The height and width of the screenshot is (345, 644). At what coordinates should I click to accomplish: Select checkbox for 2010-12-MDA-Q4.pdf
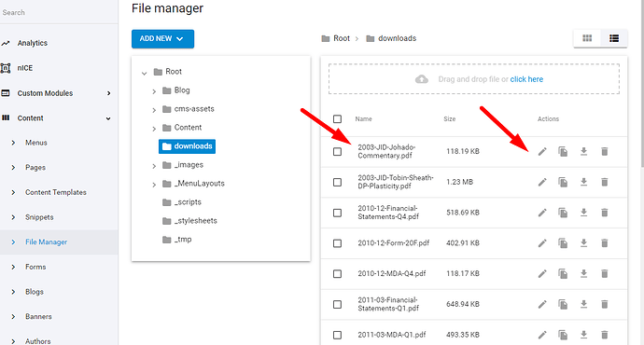point(337,273)
